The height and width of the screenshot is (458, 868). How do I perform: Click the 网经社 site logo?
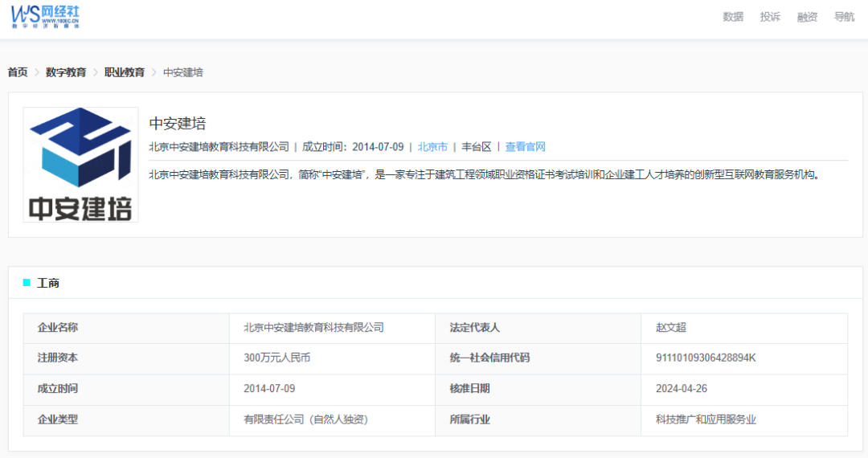[45, 16]
